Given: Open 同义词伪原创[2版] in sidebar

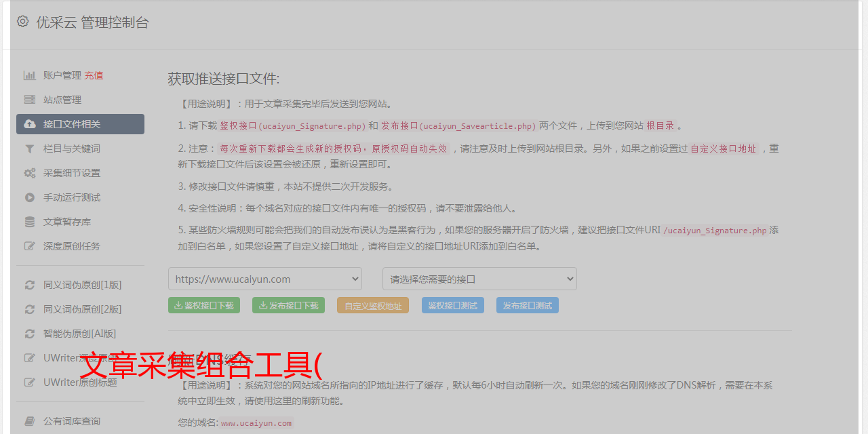Looking at the screenshot, I should 82,309.
